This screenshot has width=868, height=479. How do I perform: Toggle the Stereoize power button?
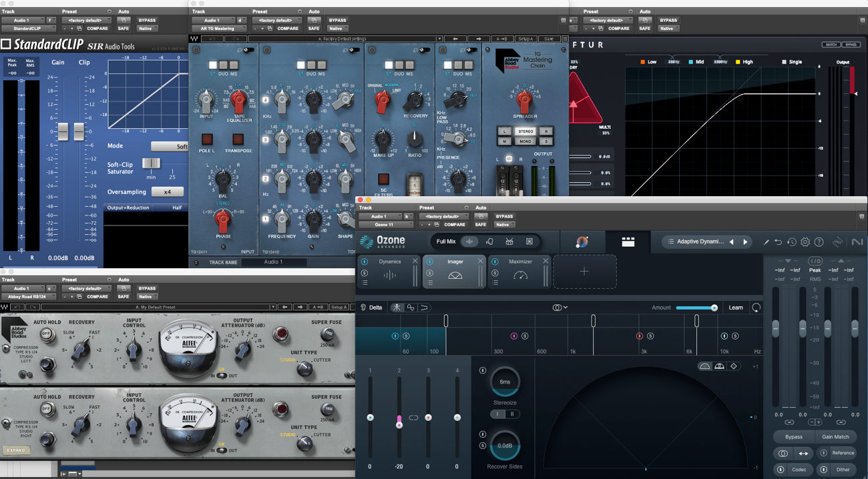483,369
